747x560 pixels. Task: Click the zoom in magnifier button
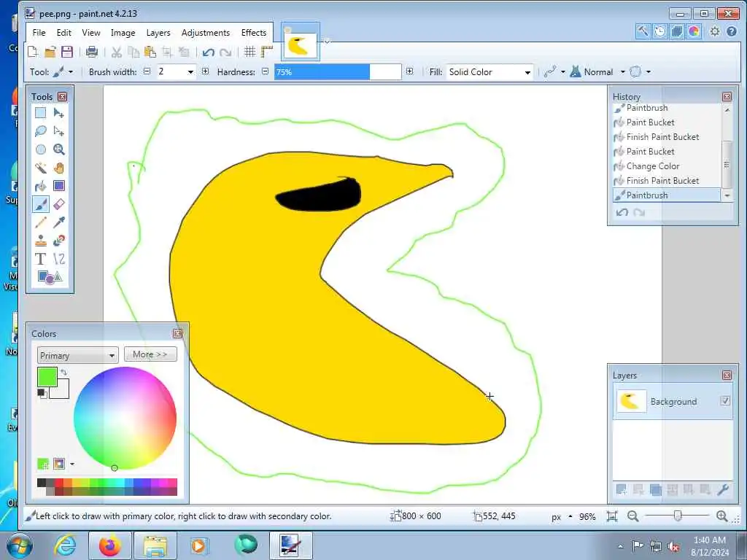tap(721, 516)
